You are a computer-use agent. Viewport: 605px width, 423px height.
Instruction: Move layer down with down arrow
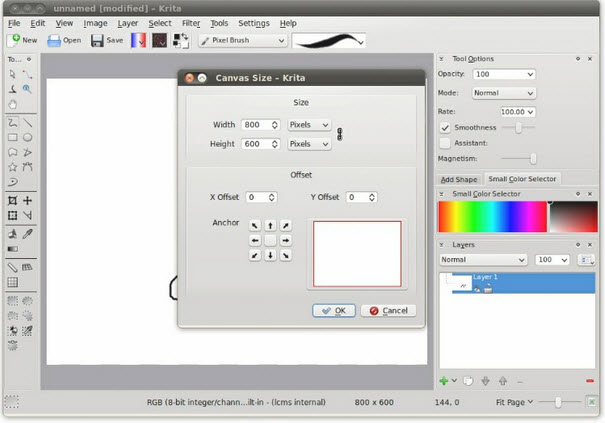click(x=485, y=381)
